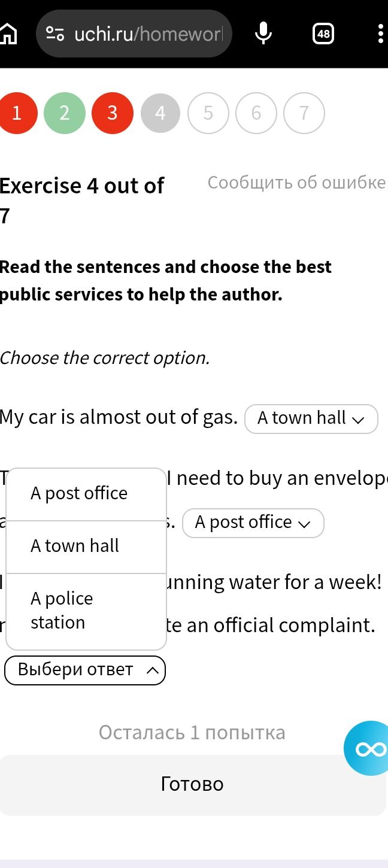Collapse the 'Выбери ответ' dropdown
This screenshot has width=388, height=868.
pos(85,670)
